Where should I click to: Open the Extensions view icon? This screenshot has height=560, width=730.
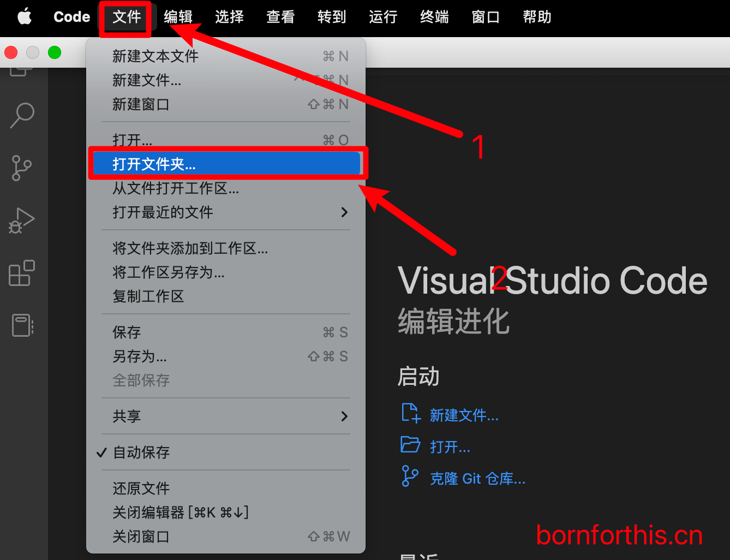click(x=22, y=273)
